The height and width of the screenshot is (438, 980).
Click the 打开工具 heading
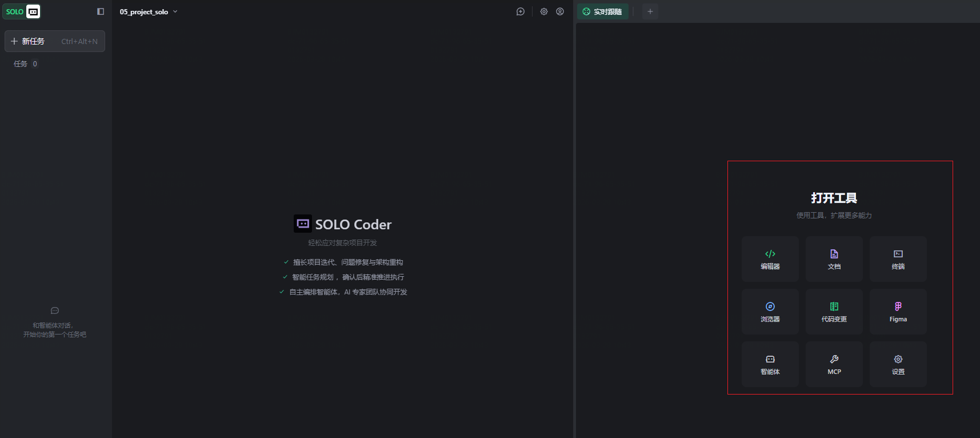pos(834,198)
